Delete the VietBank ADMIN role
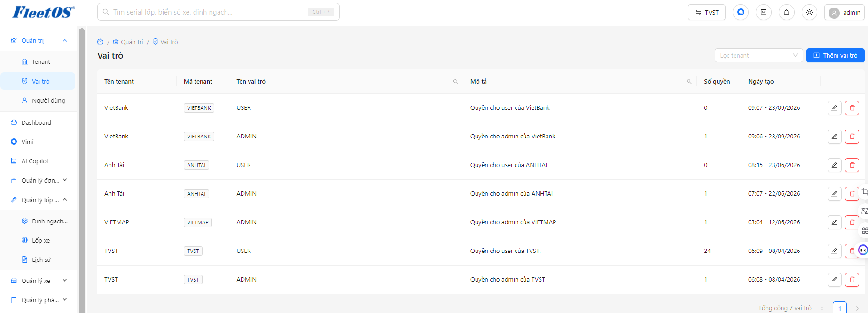Image resolution: width=868 pixels, height=313 pixels. pos(852,137)
